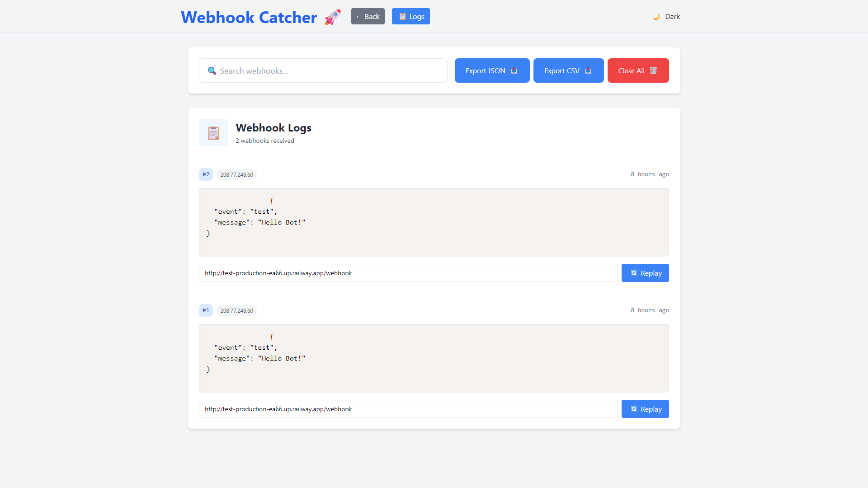Click the trash can icon in Clear All
868x488 pixels.
(653, 70)
